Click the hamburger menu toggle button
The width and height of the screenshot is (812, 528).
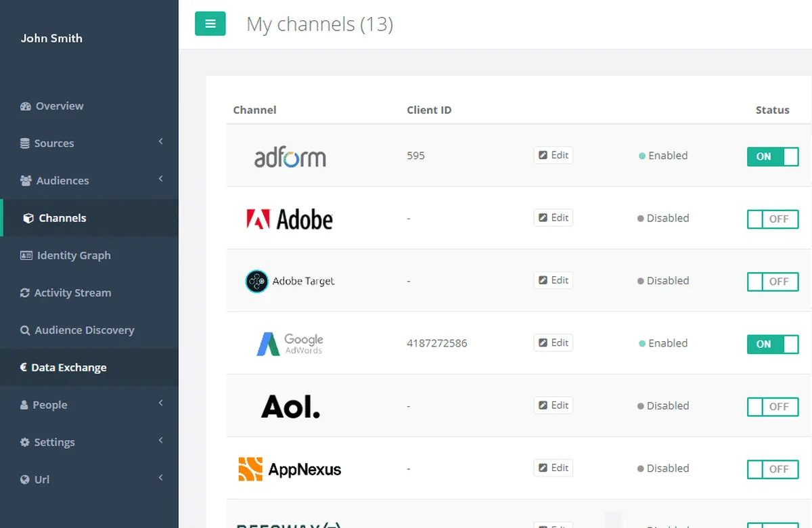(210, 24)
